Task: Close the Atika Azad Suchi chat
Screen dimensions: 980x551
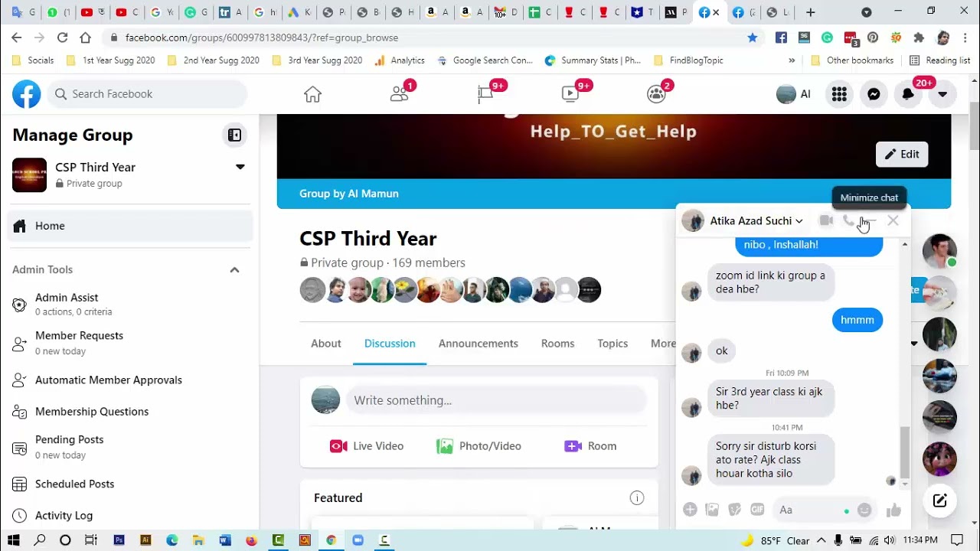Action: 893,220
